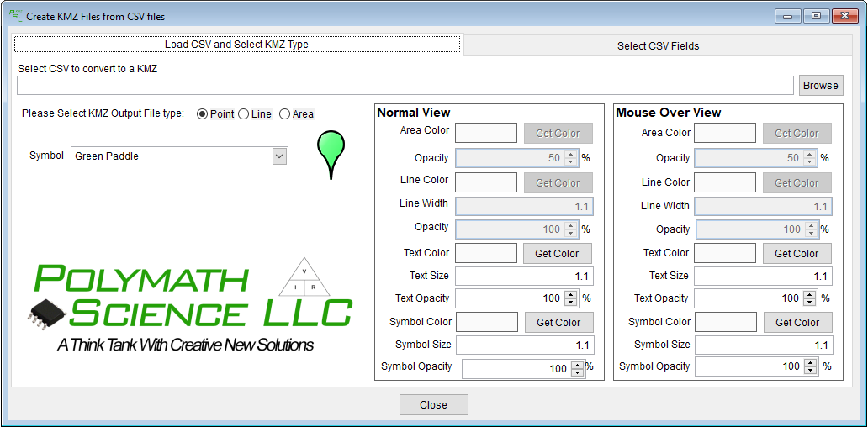Increase Normal View Symbol Opacity stepper
The height and width of the screenshot is (427, 868).
point(577,365)
